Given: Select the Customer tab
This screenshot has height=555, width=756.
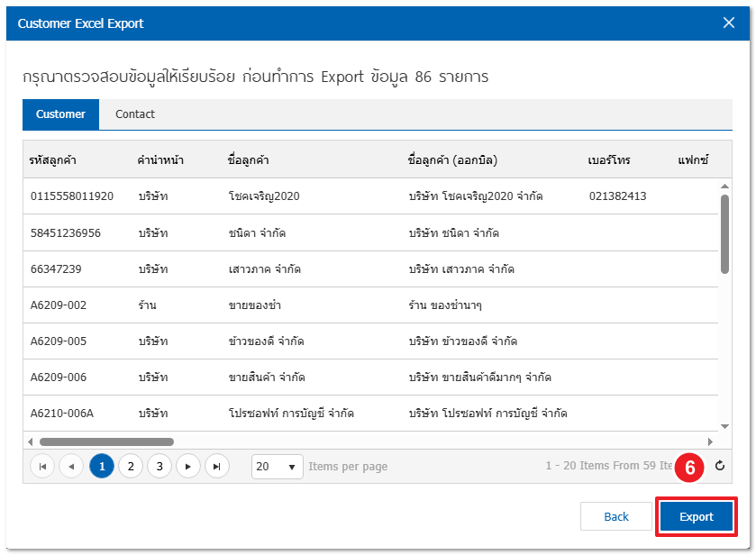Looking at the screenshot, I should 60,114.
